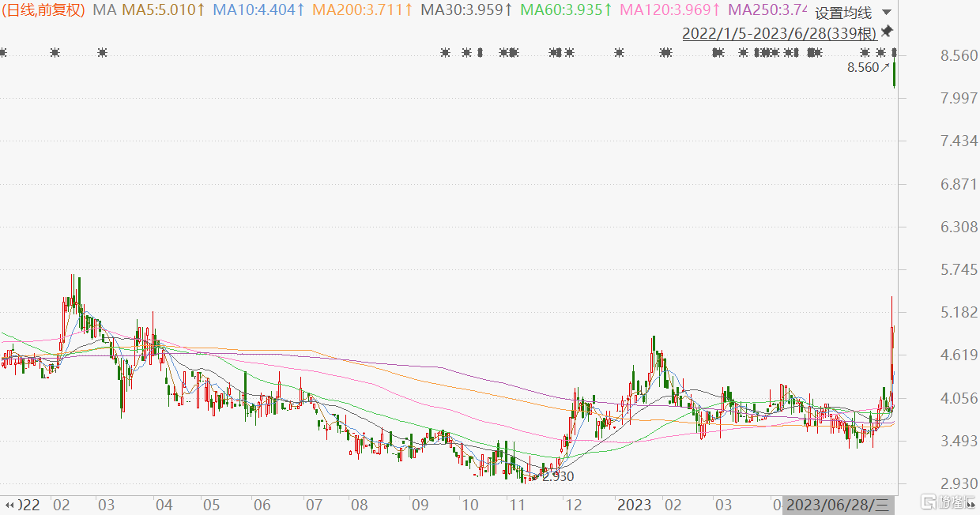Image resolution: width=980 pixels, height=515 pixels.
Task: Open the 设置均线 dropdown arrow
Action: pyautogui.click(x=886, y=13)
